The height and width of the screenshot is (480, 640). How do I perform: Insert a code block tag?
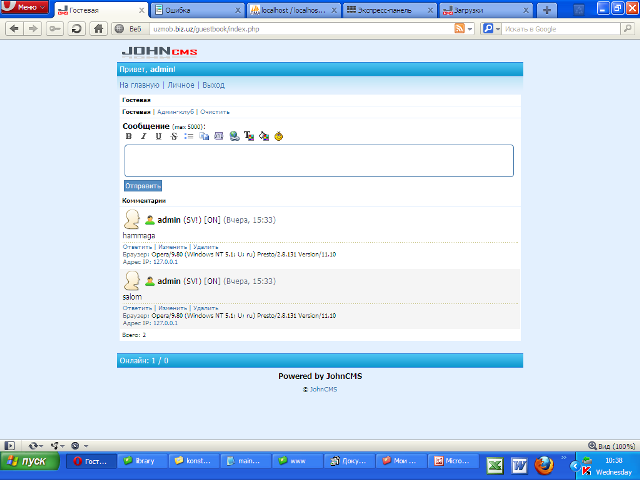pos(219,136)
